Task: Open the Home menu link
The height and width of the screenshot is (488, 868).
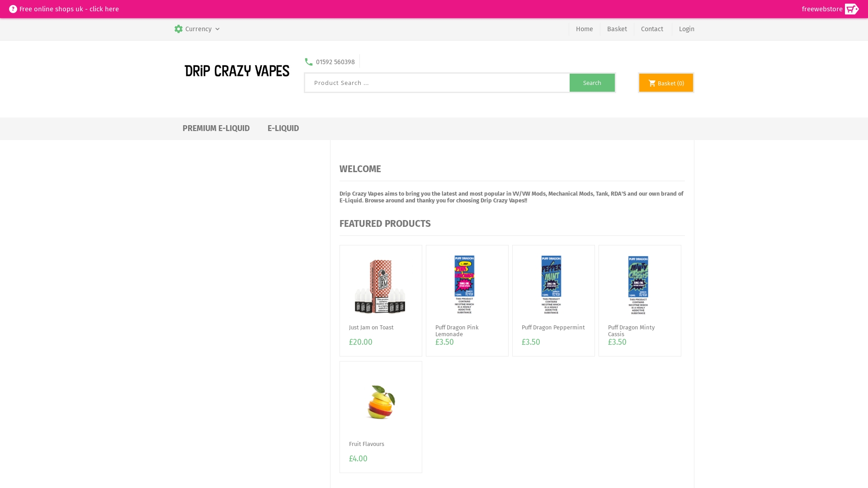Action: (584, 29)
